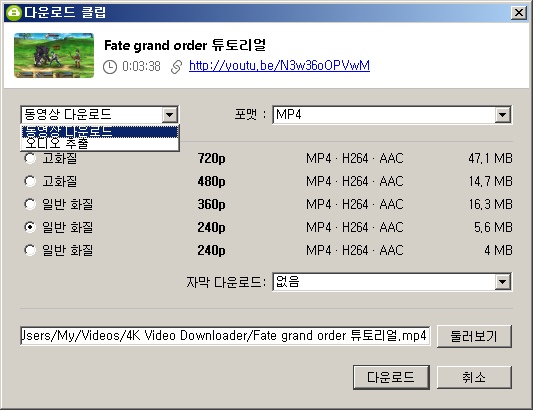Select 동영상 다운로드 in dropdown list
This screenshot has height=410, width=533.
pyautogui.click(x=100, y=131)
